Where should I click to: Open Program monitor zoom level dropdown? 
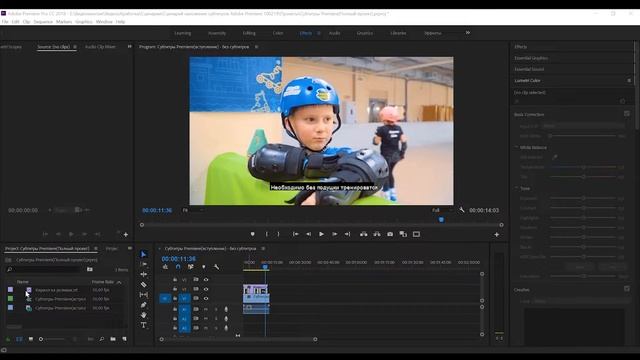point(193,210)
